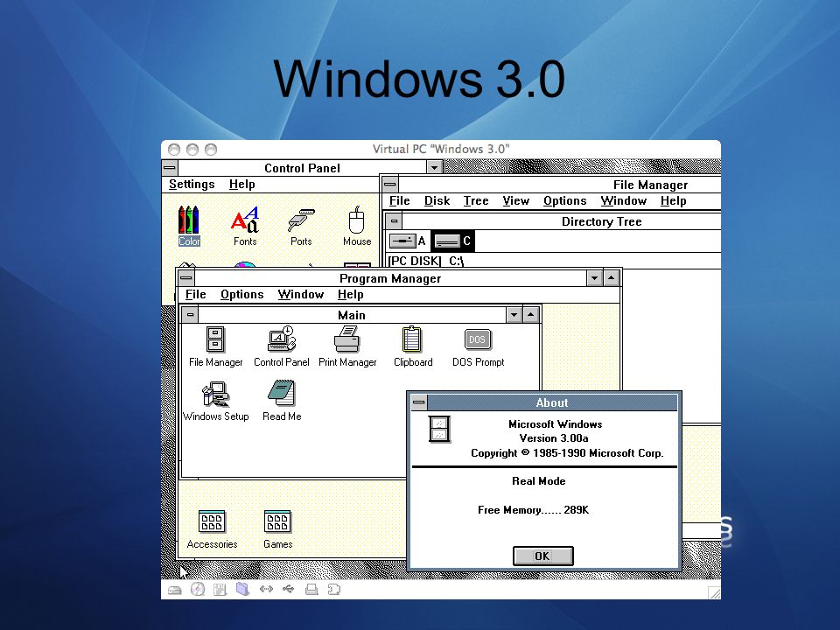Click the Control Panel minimize down-arrow

[435, 168]
